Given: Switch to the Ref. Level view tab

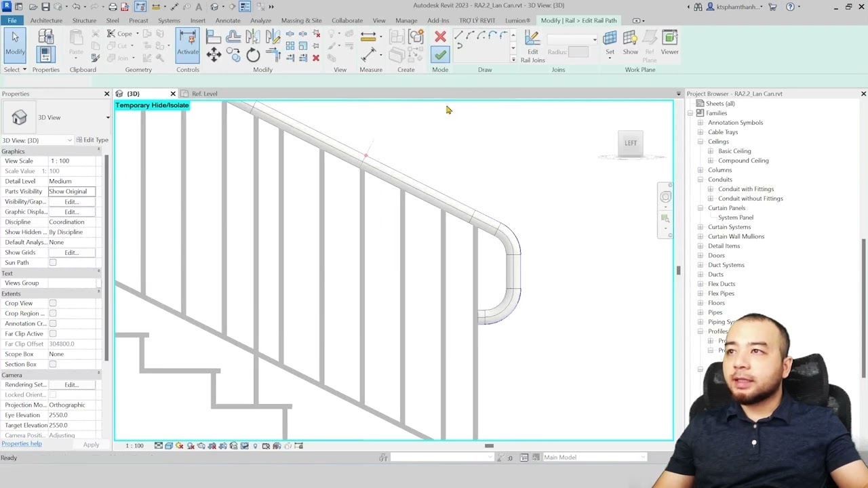Looking at the screenshot, I should coord(204,94).
